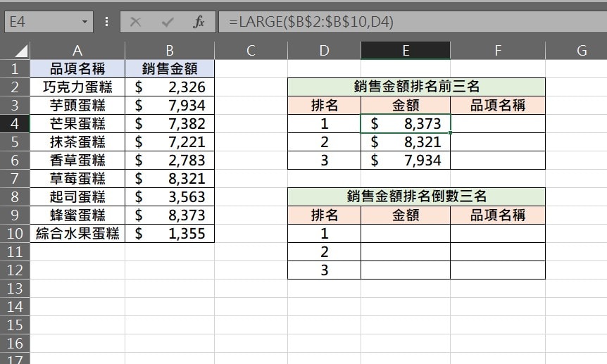
Task: Select the 8,321 cell in column E
Action: (x=406, y=142)
